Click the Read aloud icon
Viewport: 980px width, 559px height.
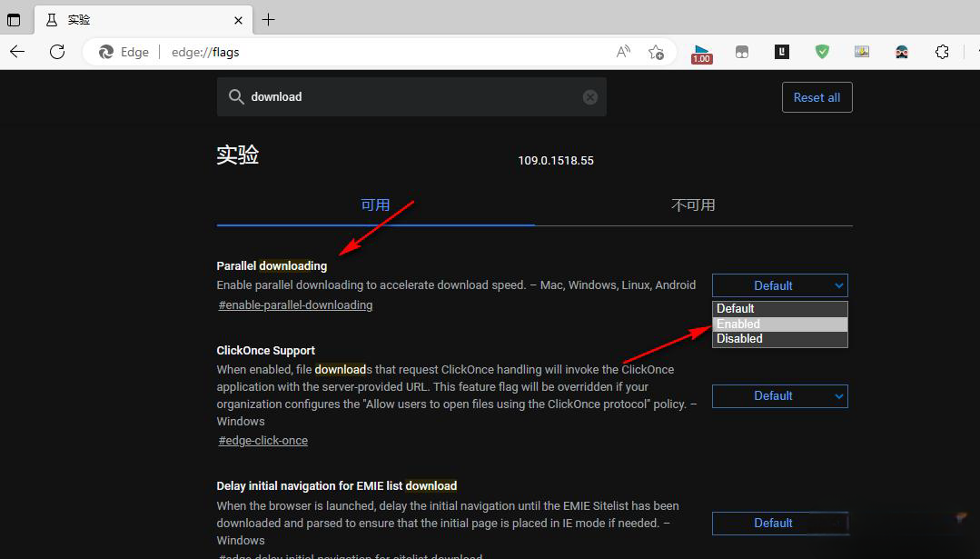pyautogui.click(x=623, y=52)
